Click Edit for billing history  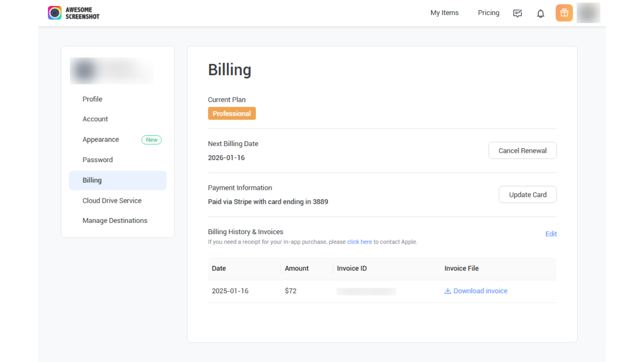[x=551, y=234]
